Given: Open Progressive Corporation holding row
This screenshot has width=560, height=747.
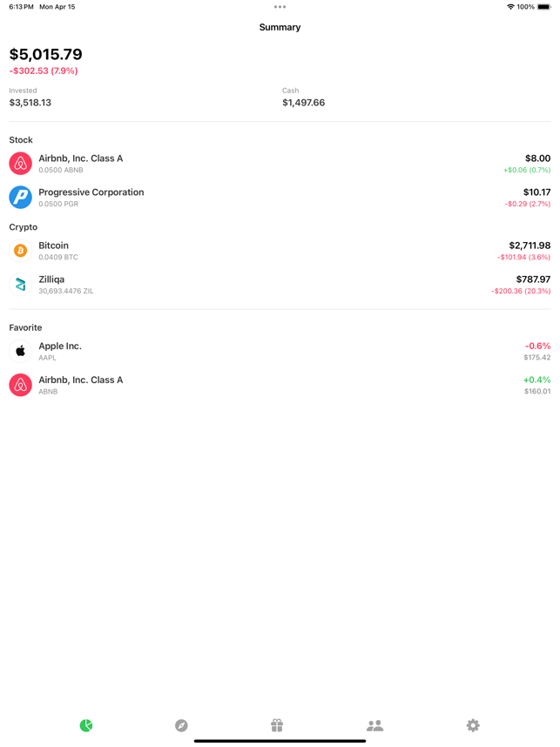Looking at the screenshot, I should point(280,198).
